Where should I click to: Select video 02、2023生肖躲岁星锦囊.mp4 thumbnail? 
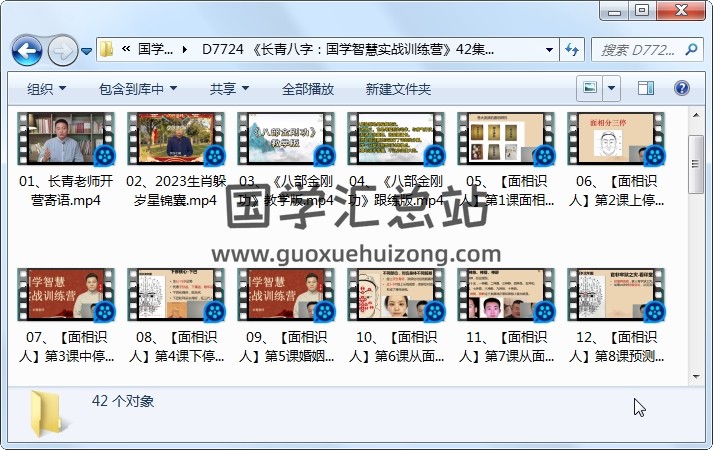click(176, 139)
